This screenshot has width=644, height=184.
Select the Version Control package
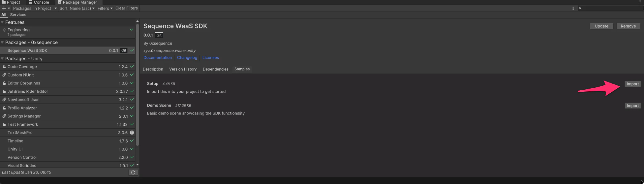coord(68,157)
